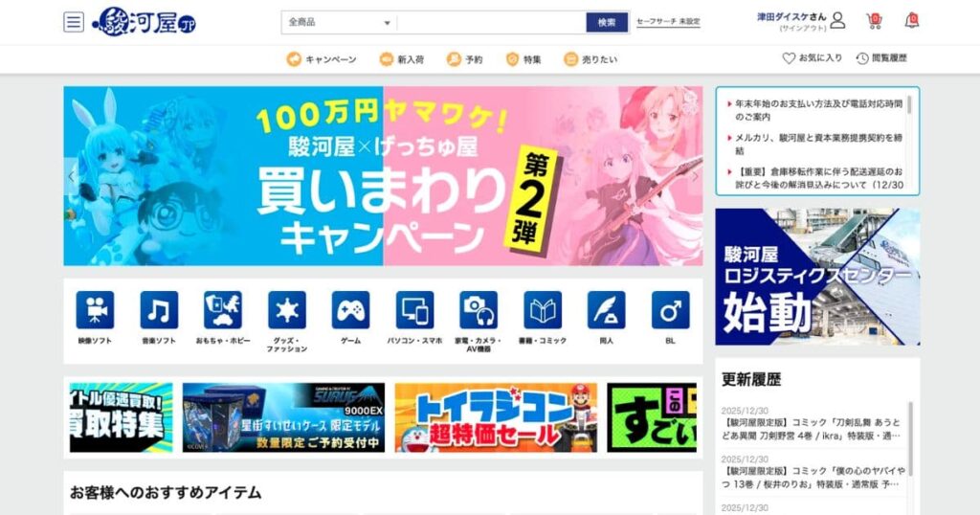Click the user account profile icon
980x515 pixels.
click(837, 21)
